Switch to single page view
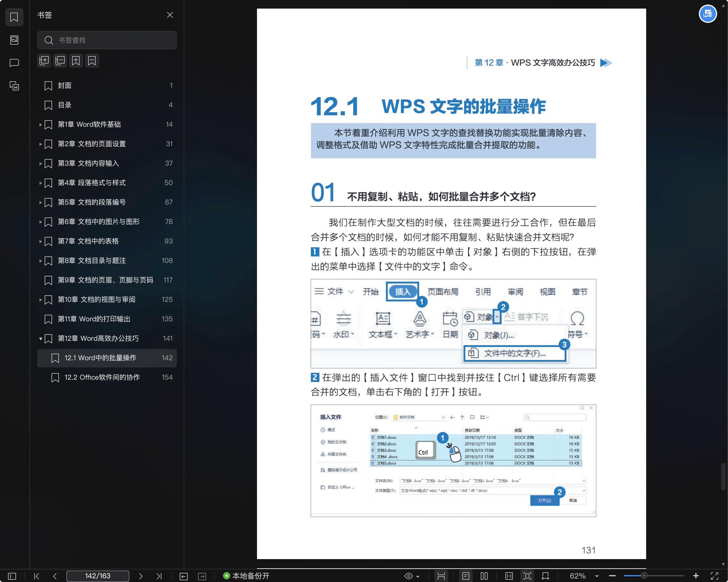 (x=466, y=576)
